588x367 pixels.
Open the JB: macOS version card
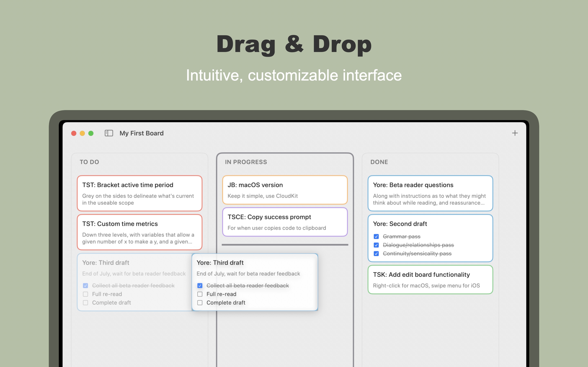(x=285, y=190)
